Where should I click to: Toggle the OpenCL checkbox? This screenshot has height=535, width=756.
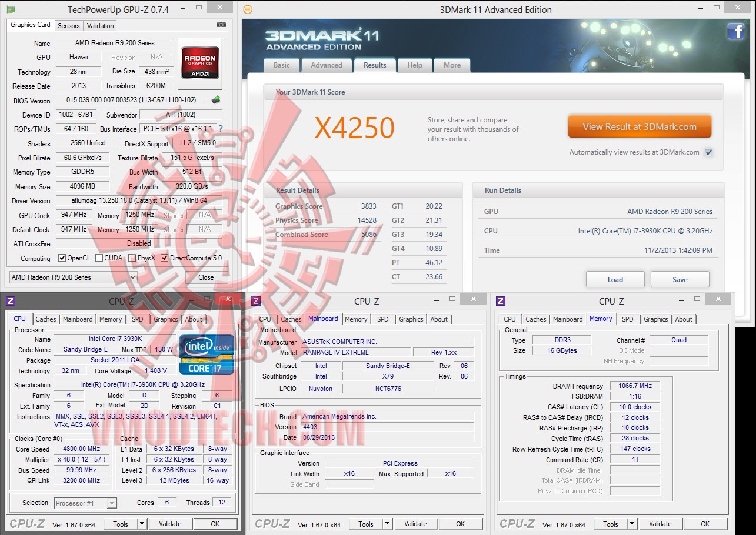point(62,258)
